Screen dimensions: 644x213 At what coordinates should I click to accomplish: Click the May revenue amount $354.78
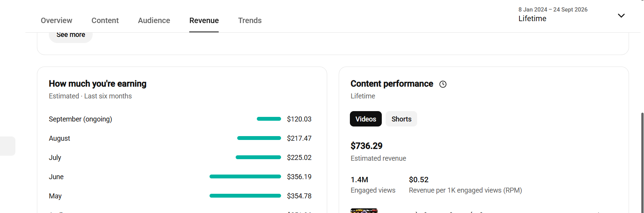tap(299, 196)
